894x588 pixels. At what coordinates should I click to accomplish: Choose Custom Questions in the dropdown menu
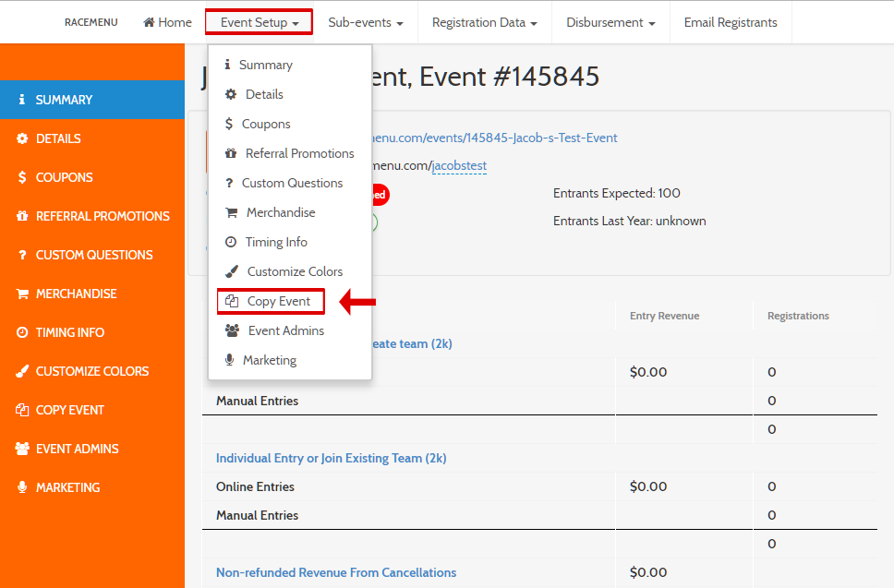tap(292, 183)
